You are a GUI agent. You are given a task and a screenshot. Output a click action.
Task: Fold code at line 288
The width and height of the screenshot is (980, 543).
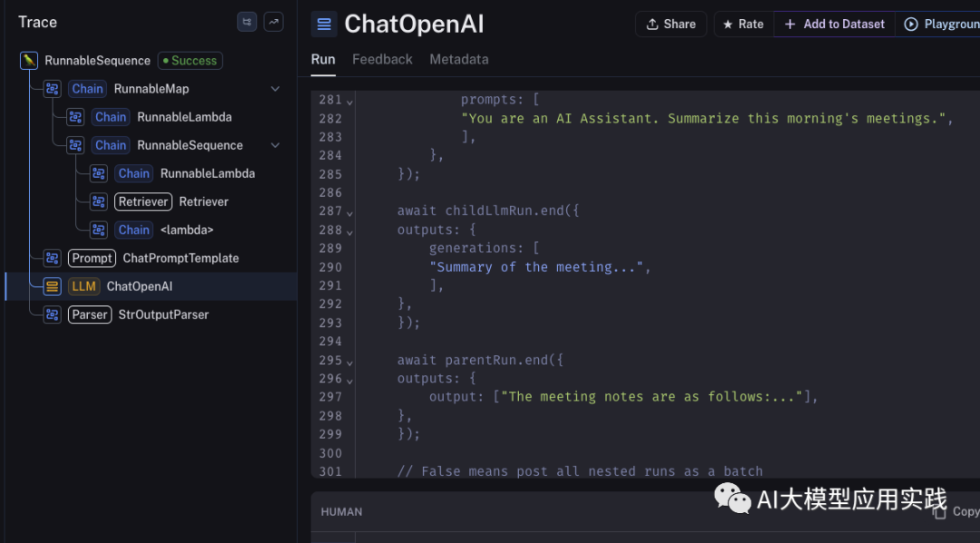(x=349, y=232)
